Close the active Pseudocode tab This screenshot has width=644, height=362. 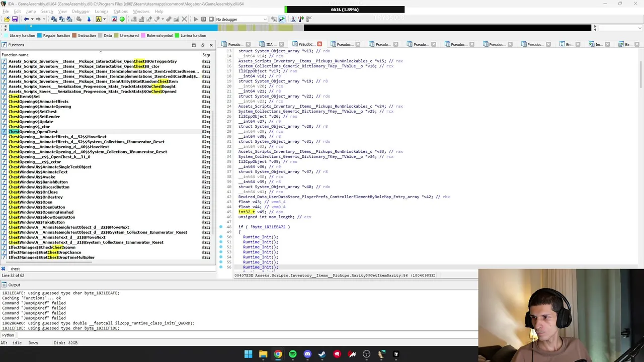(319, 44)
